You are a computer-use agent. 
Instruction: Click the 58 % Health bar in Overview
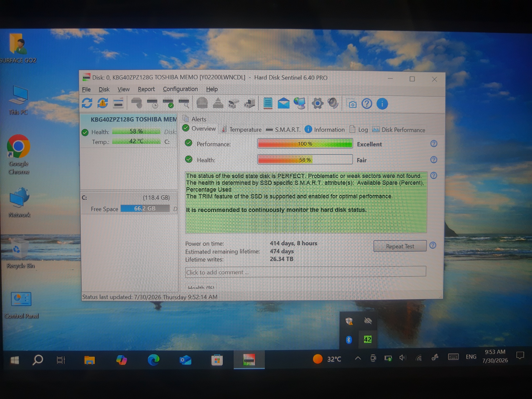coord(305,159)
